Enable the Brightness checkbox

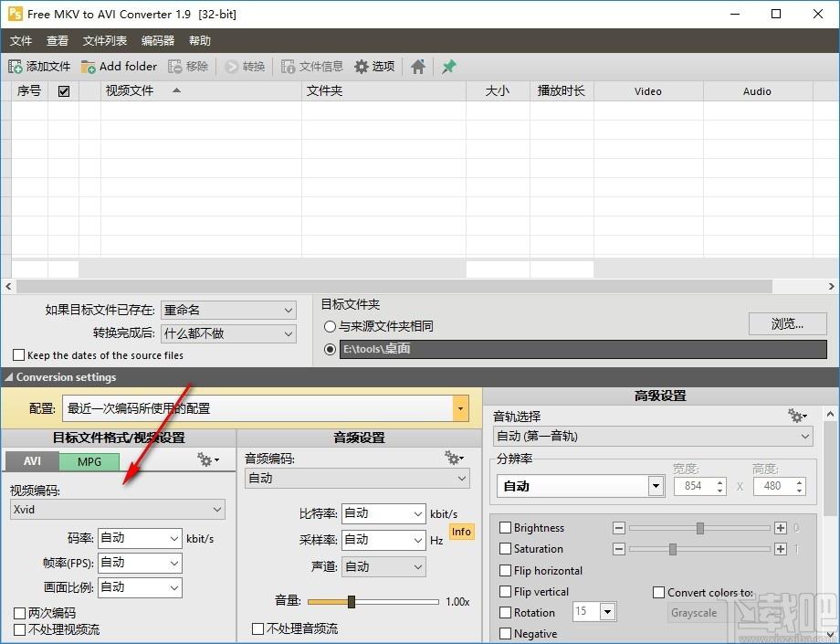[x=505, y=528]
